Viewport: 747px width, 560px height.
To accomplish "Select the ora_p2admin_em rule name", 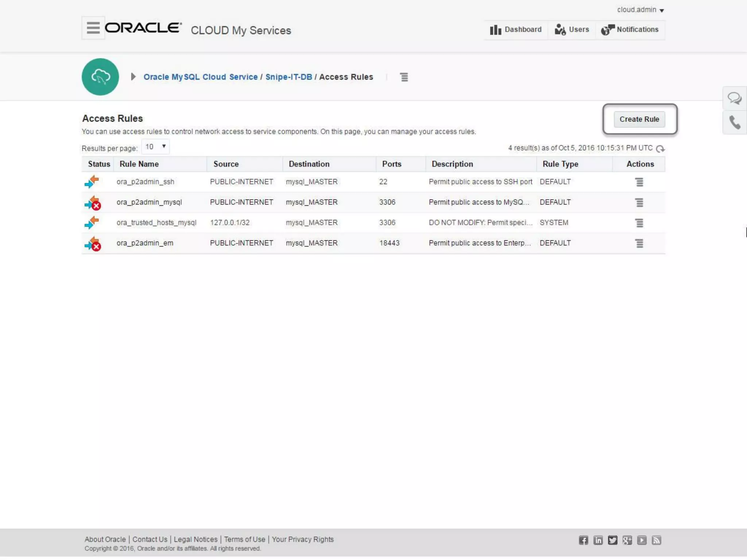I will coord(145,243).
